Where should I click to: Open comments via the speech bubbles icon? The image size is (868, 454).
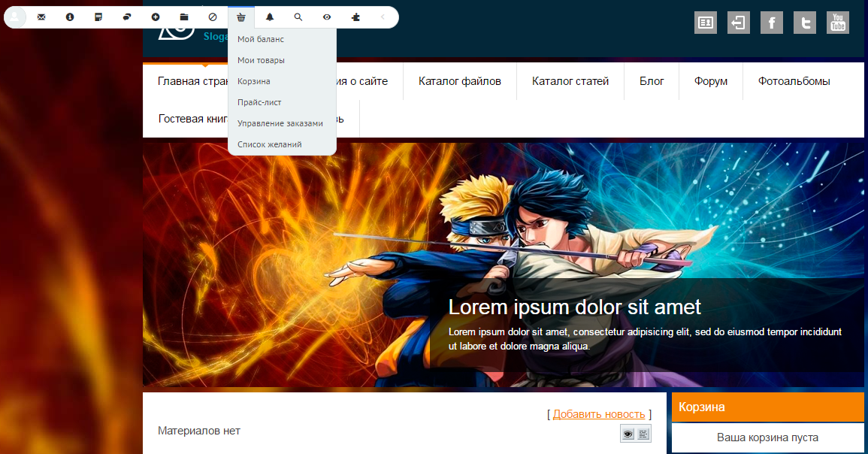pyautogui.click(x=127, y=17)
